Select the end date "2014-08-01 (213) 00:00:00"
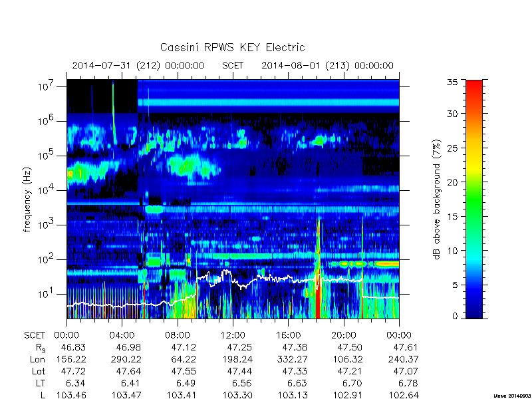The image size is (532, 399). pos(327,65)
